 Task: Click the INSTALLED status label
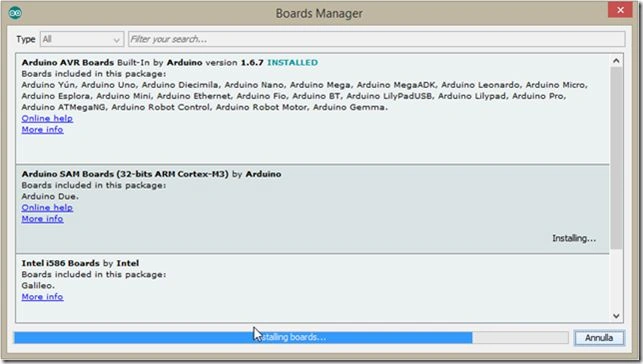[x=292, y=63]
